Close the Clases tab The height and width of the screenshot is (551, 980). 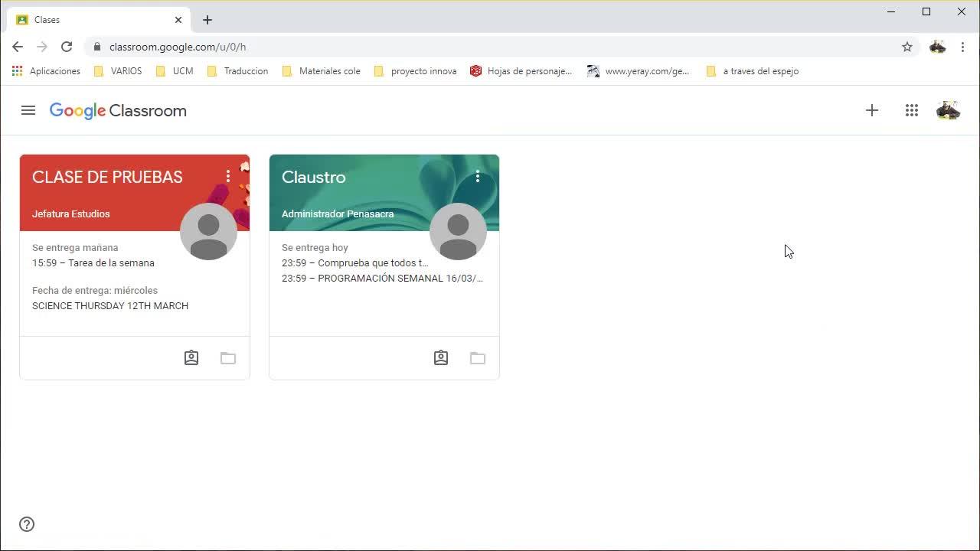click(178, 20)
